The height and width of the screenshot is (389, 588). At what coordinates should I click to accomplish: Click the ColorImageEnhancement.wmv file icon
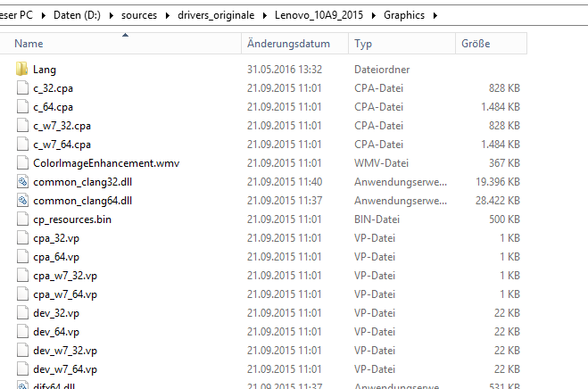coord(22,163)
